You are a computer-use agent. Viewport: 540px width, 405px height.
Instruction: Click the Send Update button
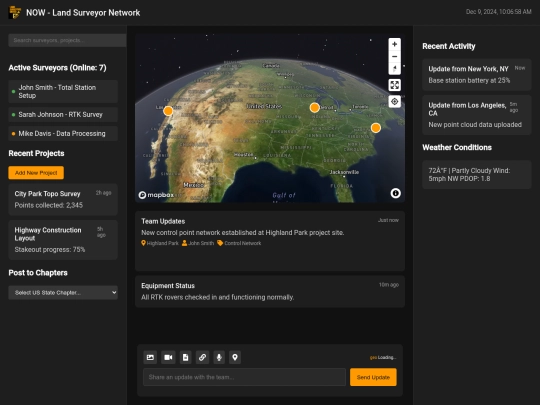pyautogui.click(x=373, y=377)
